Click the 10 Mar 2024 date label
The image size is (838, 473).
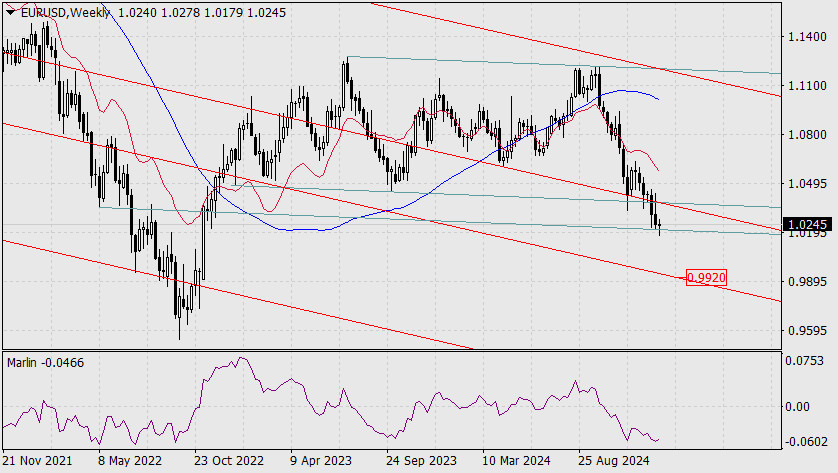516,461
